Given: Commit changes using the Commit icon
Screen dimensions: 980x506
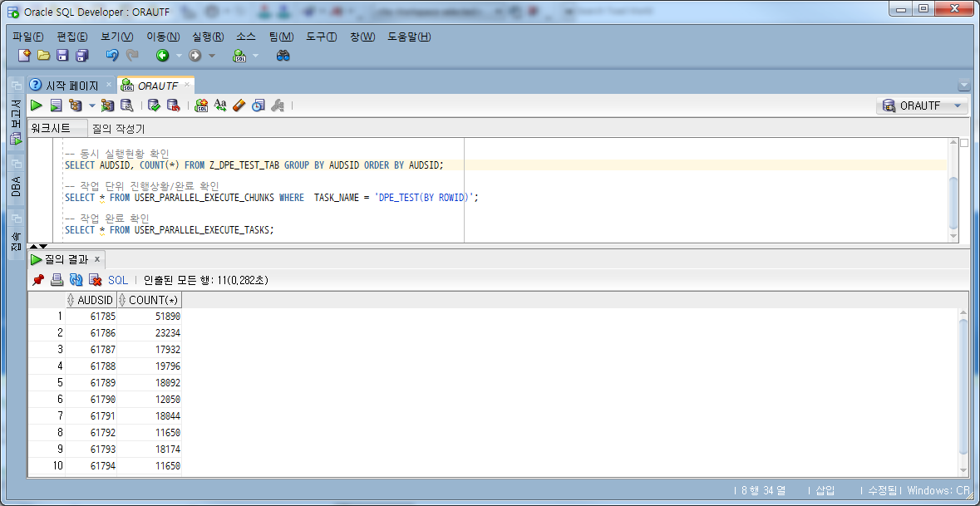Looking at the screenshot, I should tap(154, 105).
